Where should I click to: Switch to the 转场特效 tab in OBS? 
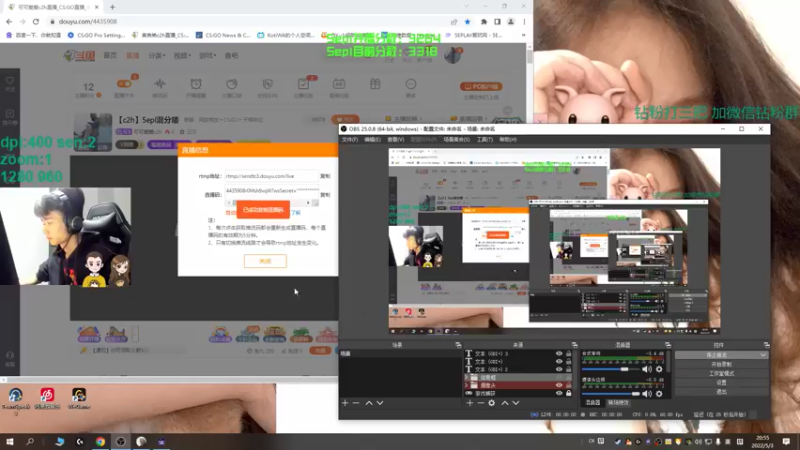618,403
